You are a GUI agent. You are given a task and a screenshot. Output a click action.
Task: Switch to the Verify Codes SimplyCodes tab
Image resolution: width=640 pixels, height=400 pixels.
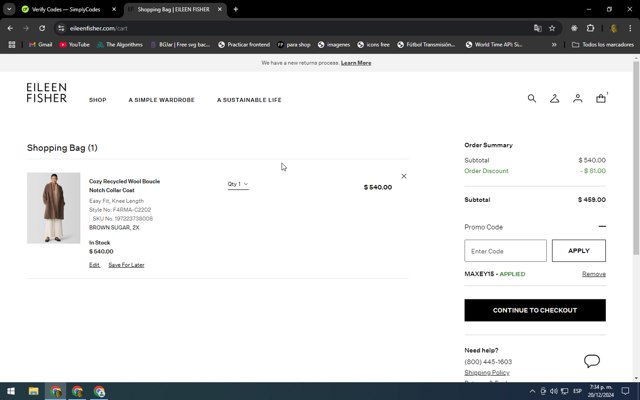(66, 9)
